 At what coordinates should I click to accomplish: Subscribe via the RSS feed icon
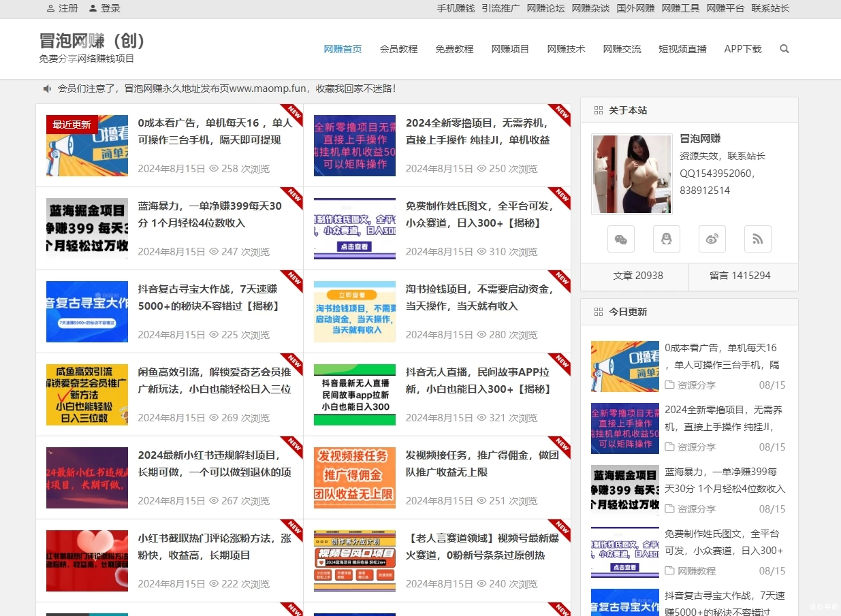click(x=757, y=239)
